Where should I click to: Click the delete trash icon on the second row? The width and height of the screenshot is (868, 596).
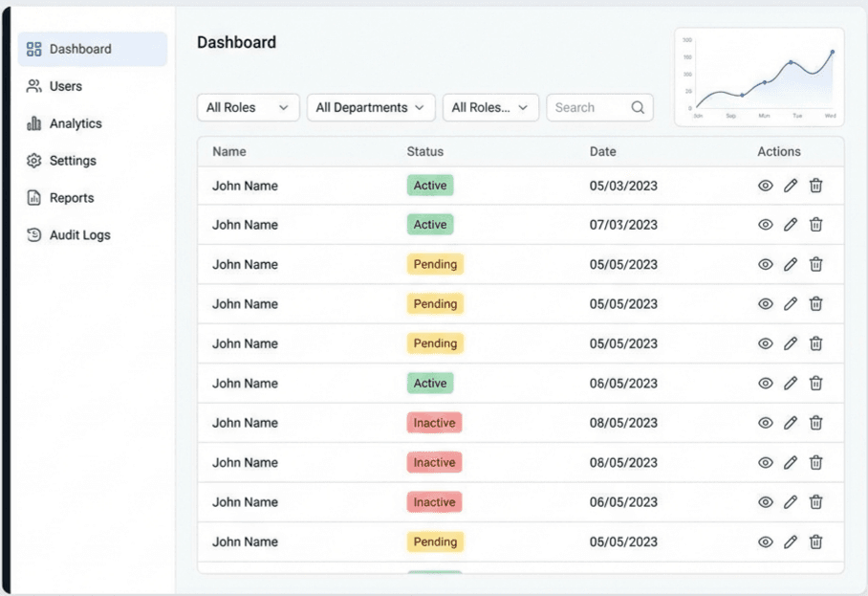pos(815,225)
